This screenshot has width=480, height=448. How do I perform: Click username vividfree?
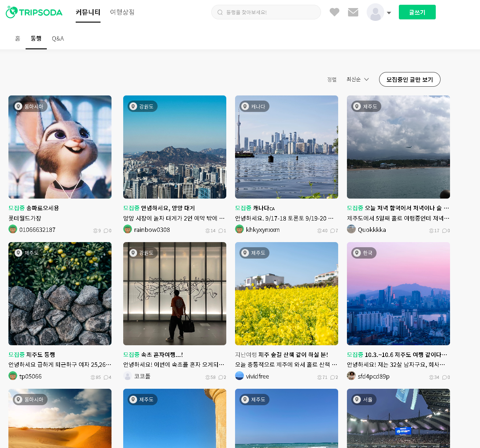pyautogui.click(x=257, y=376)
